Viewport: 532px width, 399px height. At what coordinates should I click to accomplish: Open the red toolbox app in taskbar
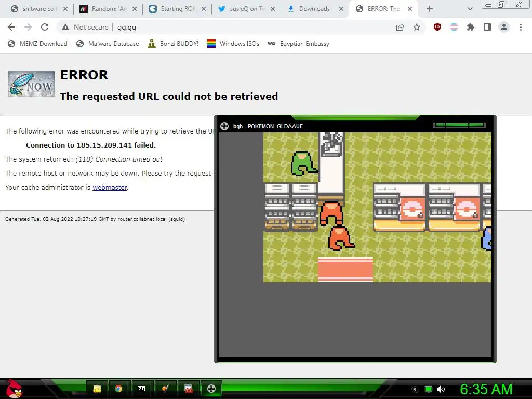click(188, 389)
